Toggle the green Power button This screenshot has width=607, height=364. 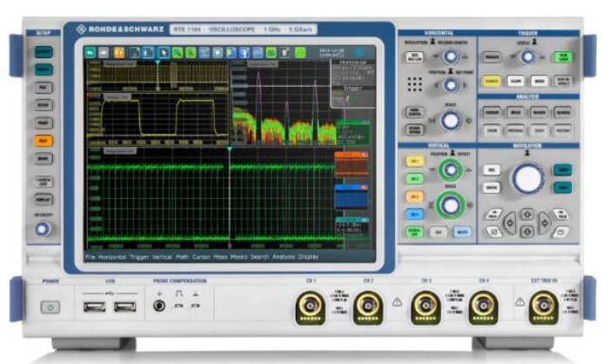point(50,308)
